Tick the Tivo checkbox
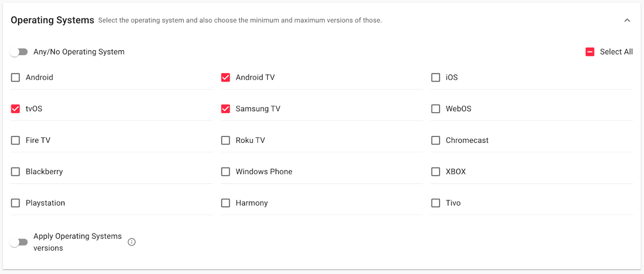This screenshot has height=274, width=644. point(436,203)
